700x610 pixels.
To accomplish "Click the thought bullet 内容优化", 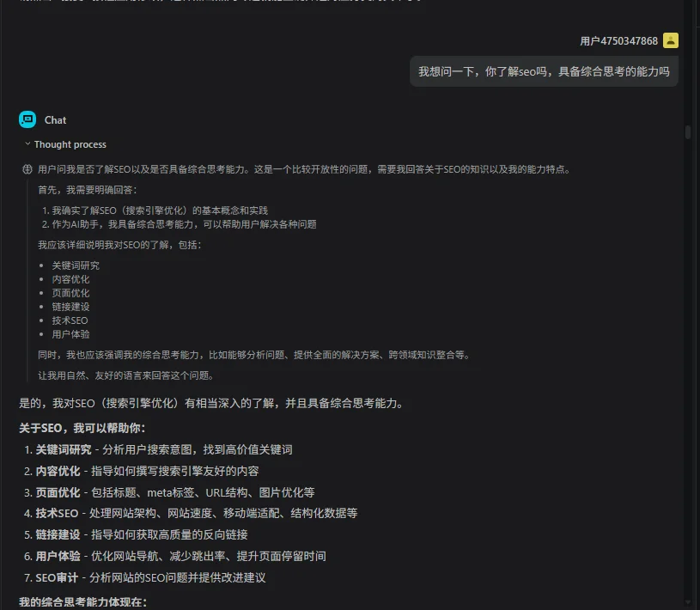I will [x=70, y=279].
